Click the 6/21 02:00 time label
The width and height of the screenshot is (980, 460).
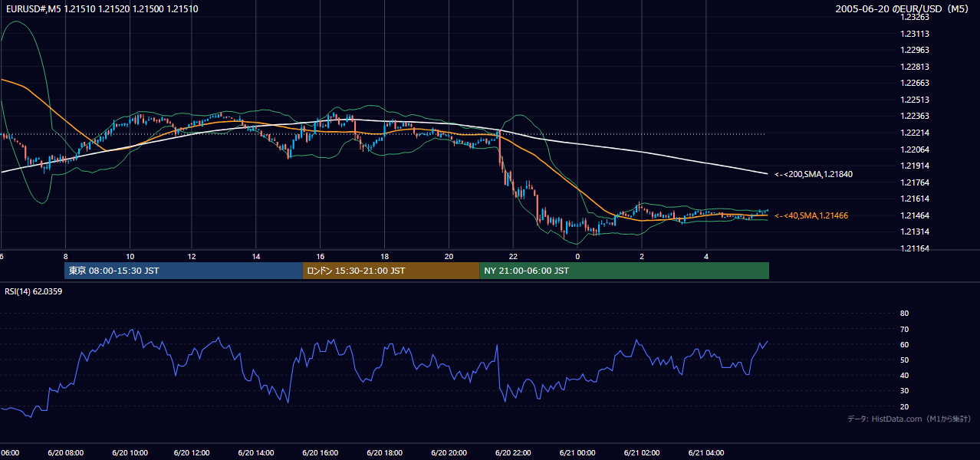[x=640, y=453]
